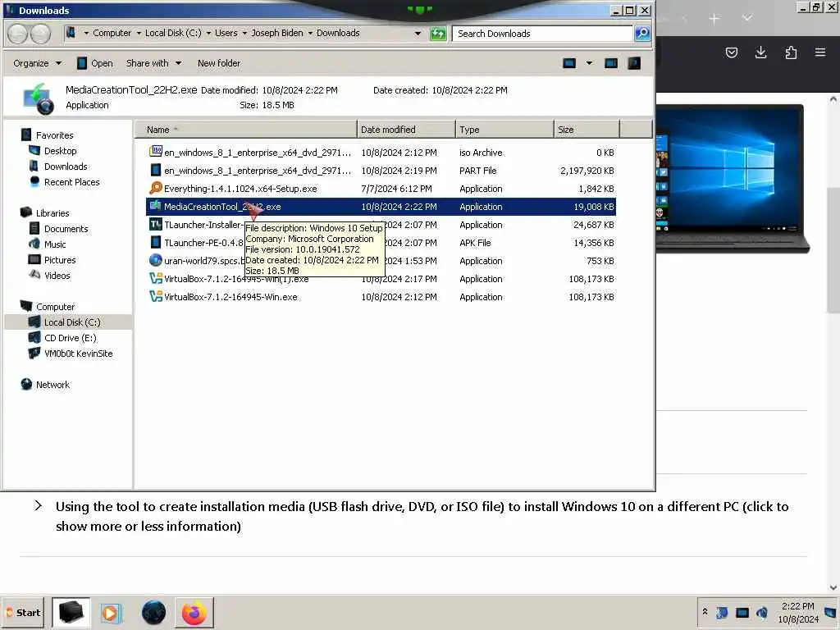
Task: Expand the arrow after Local Disk (C:) breadcrumb
Action: tap(208, 33)
